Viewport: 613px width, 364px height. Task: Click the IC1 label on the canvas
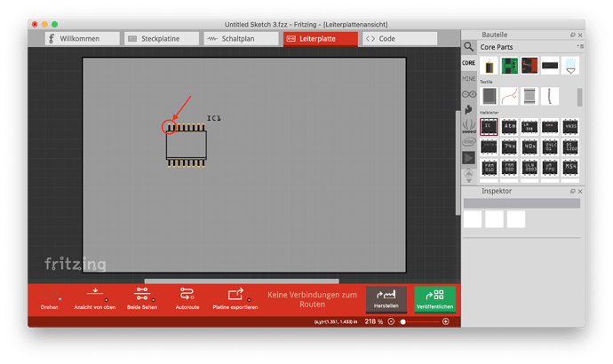(x=214, y=118)
